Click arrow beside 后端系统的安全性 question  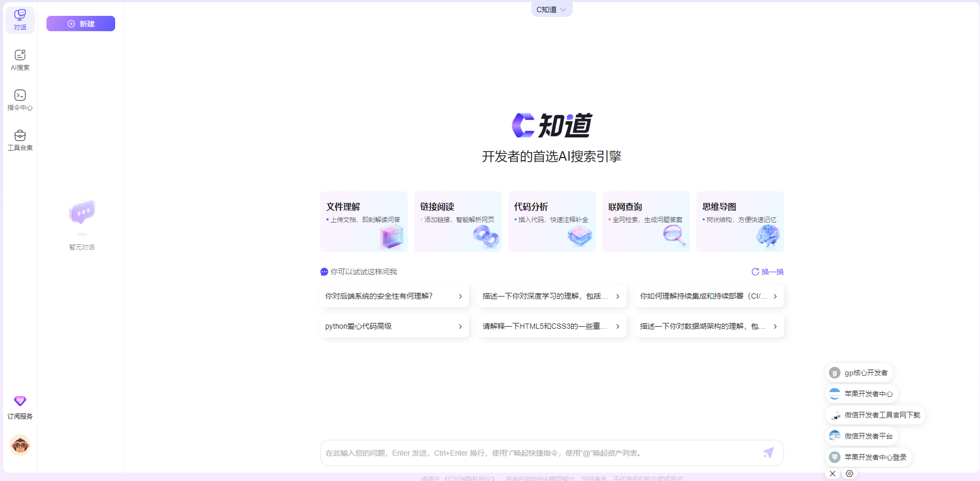point(460,296)
